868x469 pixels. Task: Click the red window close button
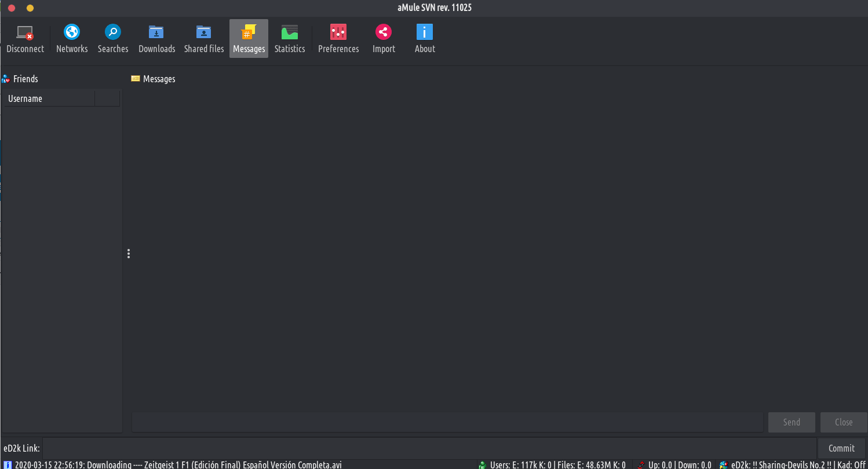11,8
